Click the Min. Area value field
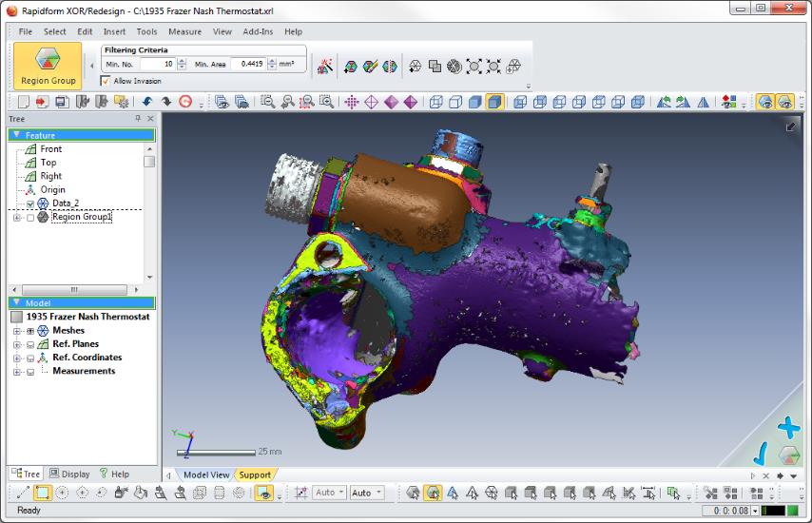Viewport: 812px width, 523px height. tap(248, 65)
